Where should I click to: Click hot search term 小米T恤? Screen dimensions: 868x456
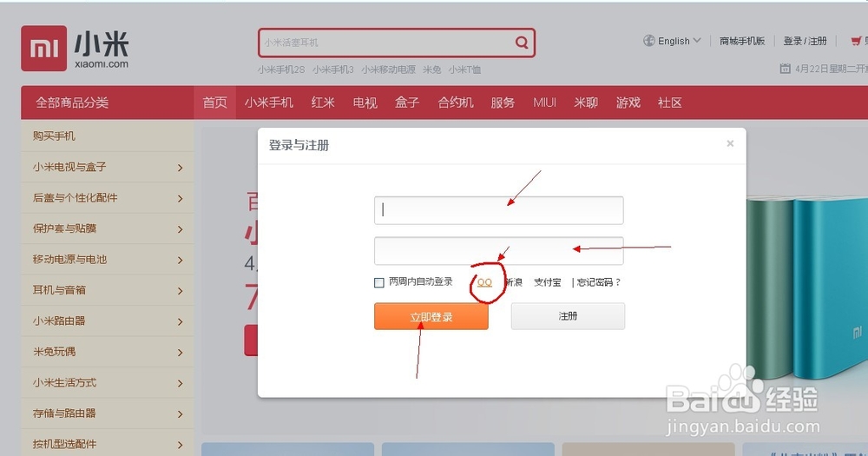click(x=464, y=69)
